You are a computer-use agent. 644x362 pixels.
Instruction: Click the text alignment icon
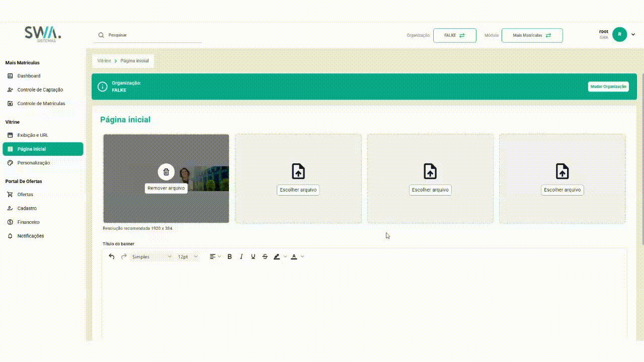[x=212, y=256]
